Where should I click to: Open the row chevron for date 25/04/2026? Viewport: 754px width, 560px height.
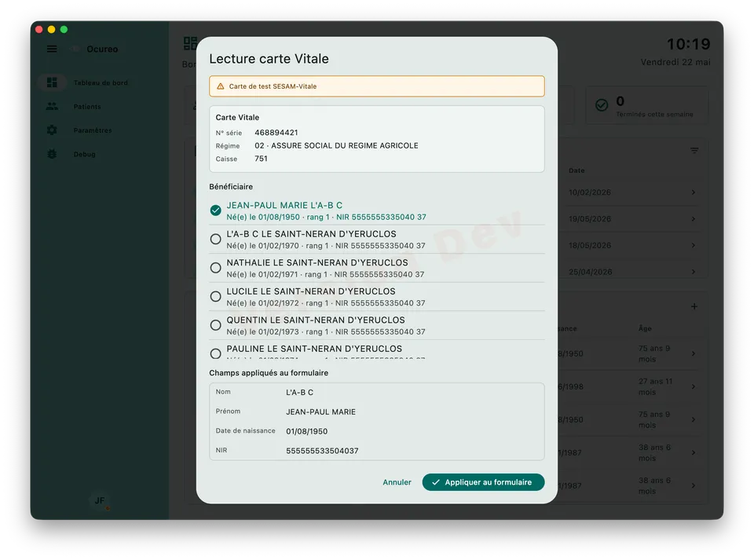(x=693, y=272)
